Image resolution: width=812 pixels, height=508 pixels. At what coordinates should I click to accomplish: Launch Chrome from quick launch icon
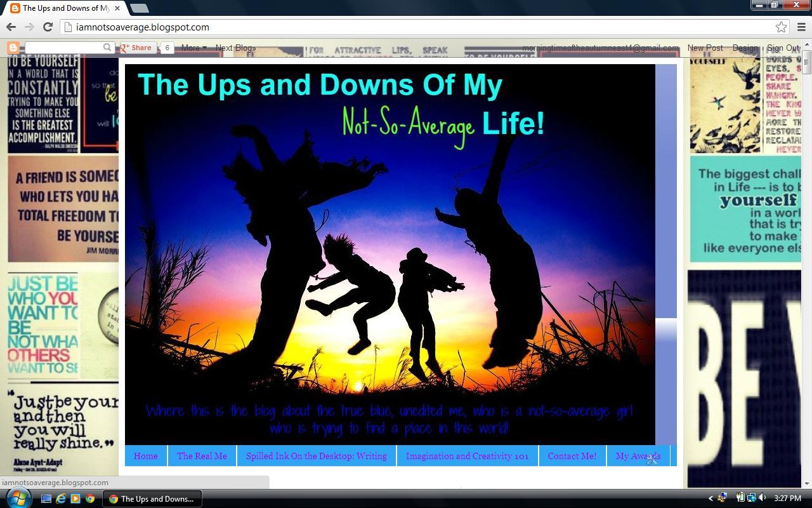(x=90, y=498)
